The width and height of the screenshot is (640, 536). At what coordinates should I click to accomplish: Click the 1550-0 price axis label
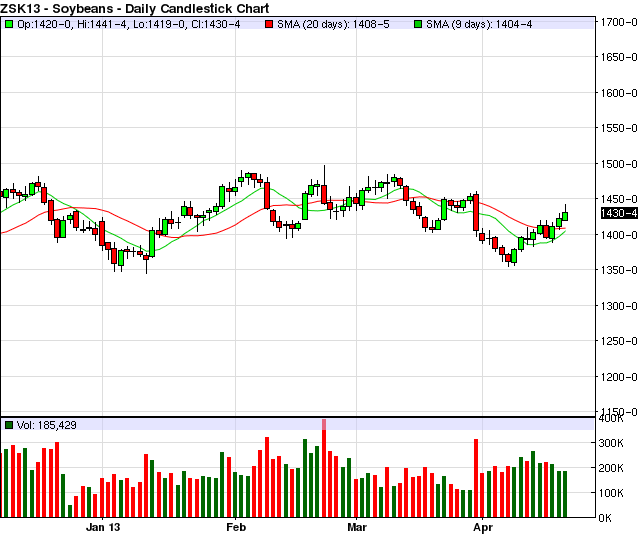(x=619, y=128)
